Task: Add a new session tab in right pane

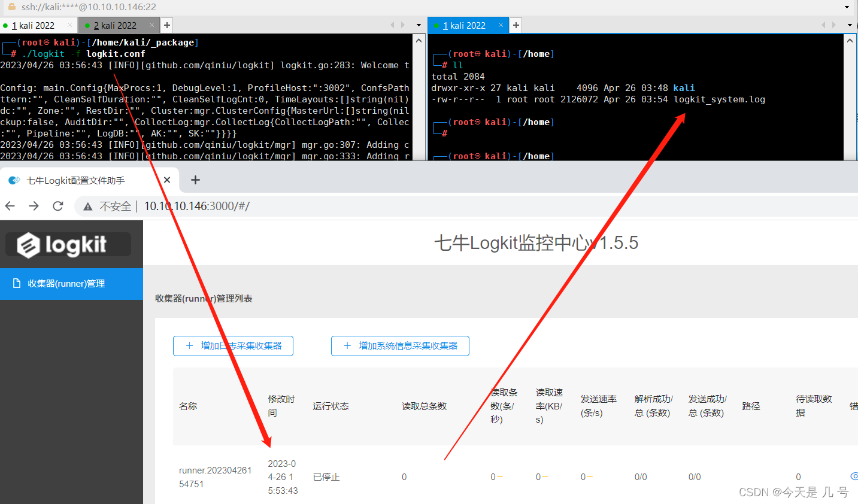Action: pos(516,25)
